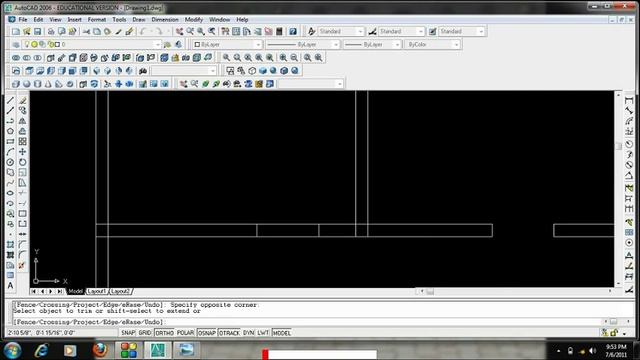
Task: Open the Modify menu
Action: coord(194,20)
